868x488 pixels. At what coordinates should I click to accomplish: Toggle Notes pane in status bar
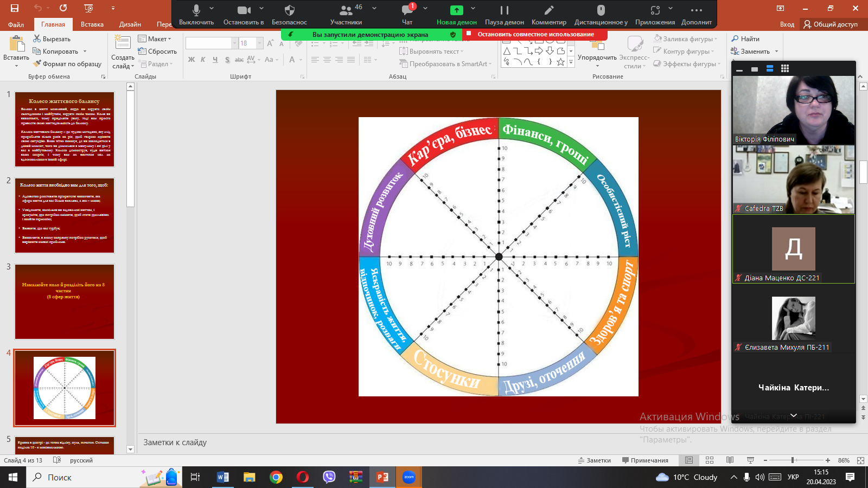pyautogui.click(x=595, y=460)
